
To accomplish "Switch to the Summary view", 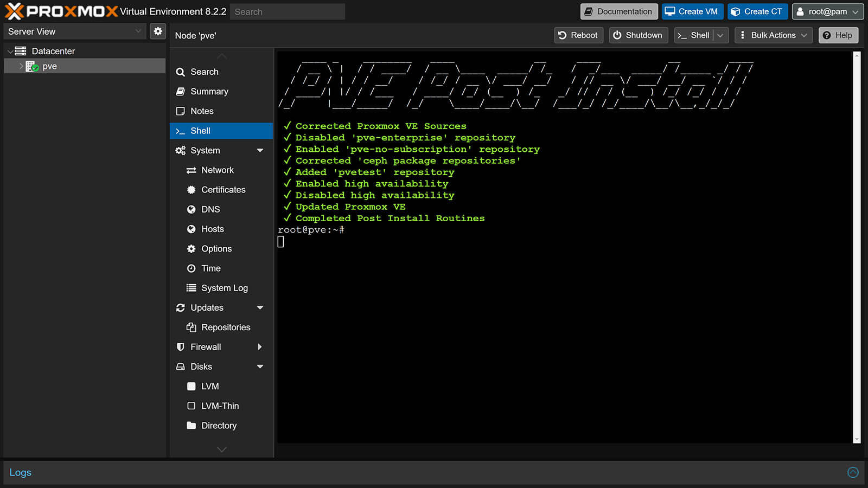I will pyautogui.click(x=209, y=91).
